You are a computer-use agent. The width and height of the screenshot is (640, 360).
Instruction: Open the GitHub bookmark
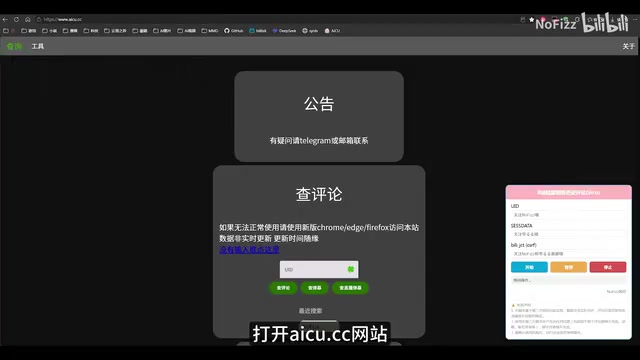pyautogui.click(x=233, y=31)
